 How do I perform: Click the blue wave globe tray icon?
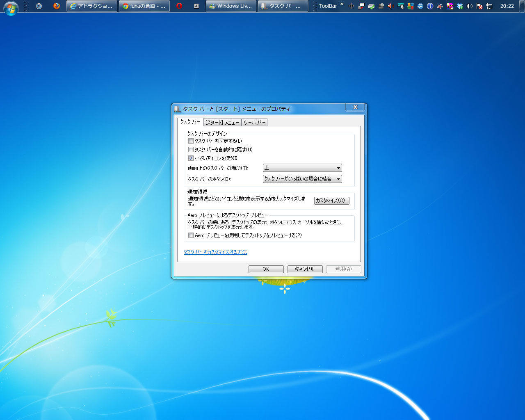[x=420, y=6]
